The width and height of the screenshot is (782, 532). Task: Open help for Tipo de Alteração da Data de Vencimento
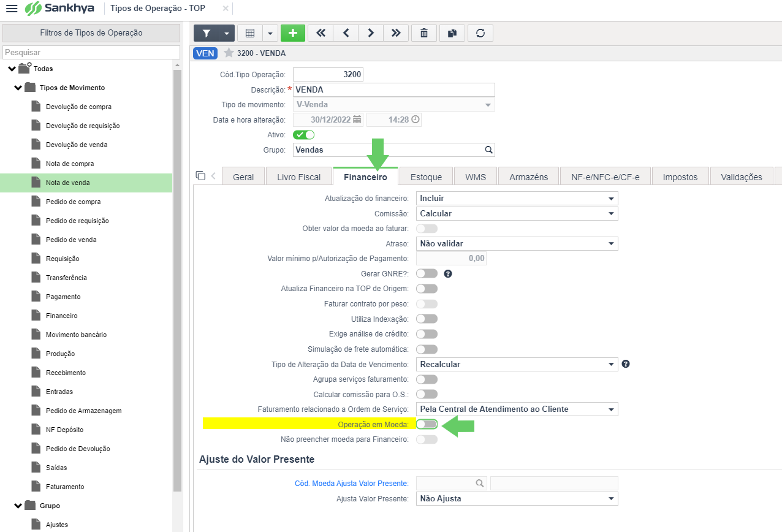click(x=626, y=364)
